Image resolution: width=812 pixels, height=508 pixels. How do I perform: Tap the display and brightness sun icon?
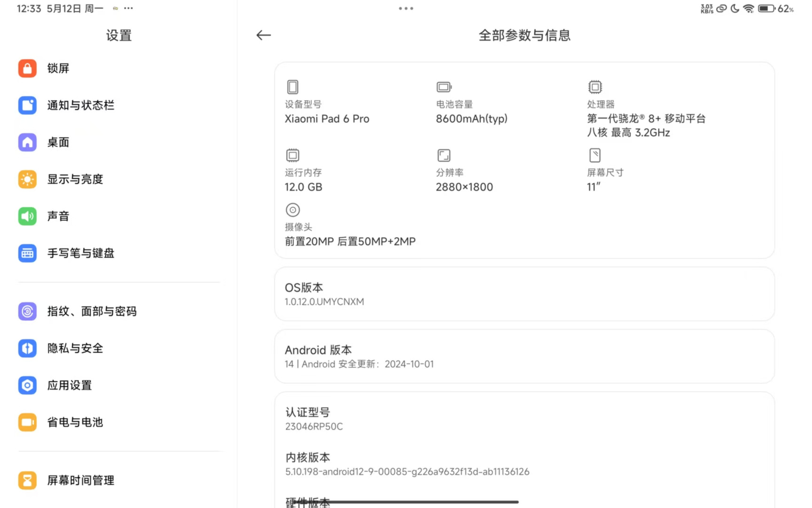pos(27,179)
